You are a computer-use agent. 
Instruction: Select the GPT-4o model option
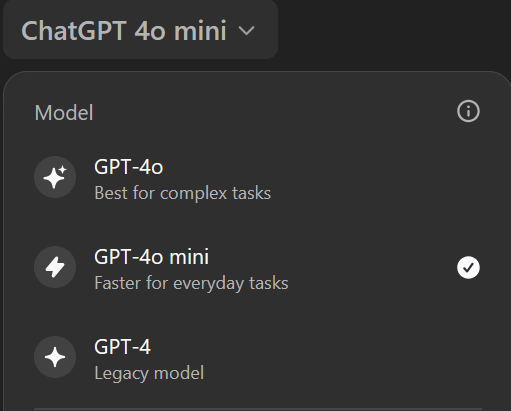coord(257,177)
